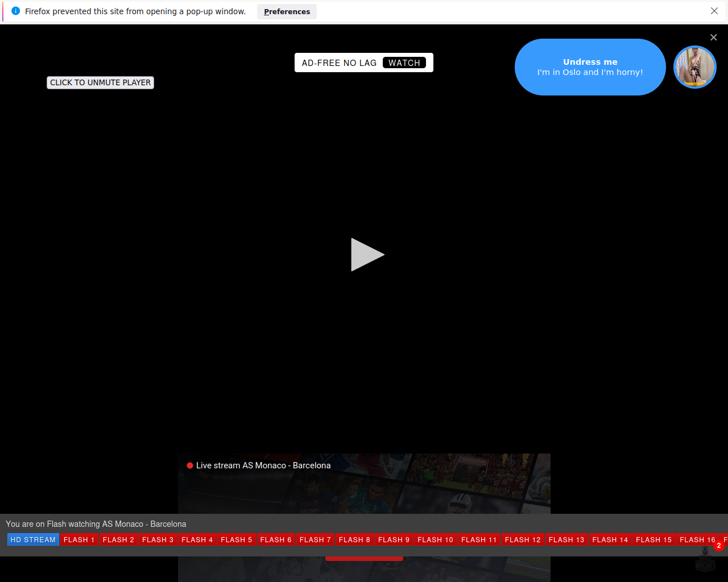Click the info icon in the notification bar

pyautogui.click(x=15, y=11)
